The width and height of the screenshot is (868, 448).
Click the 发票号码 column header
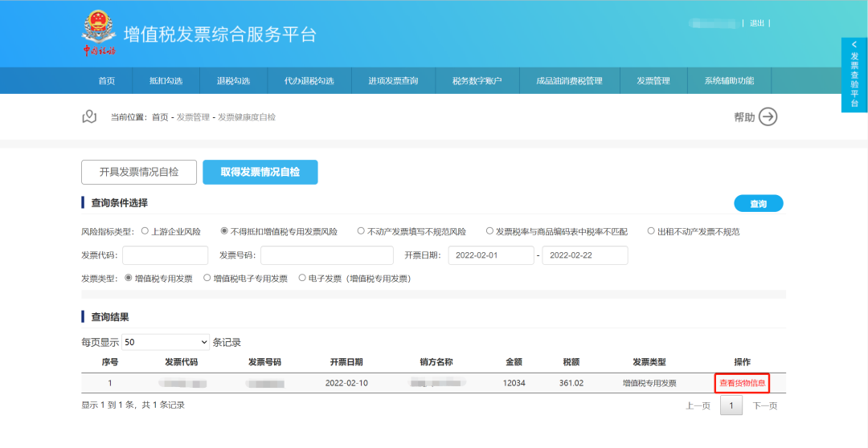tap(264, 362)
